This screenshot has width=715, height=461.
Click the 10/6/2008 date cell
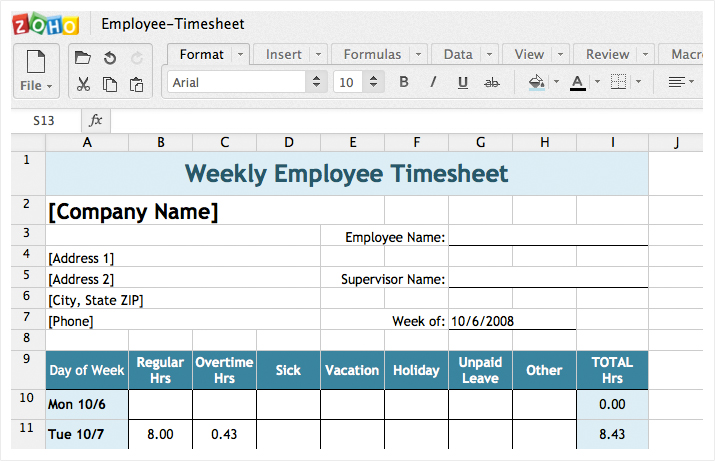[x=512, y=321]
